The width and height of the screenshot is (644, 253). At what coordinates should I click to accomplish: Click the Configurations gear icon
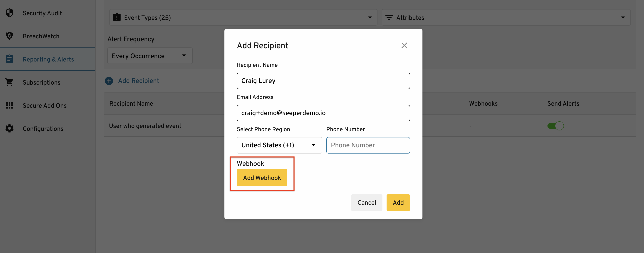coord(9,129)
